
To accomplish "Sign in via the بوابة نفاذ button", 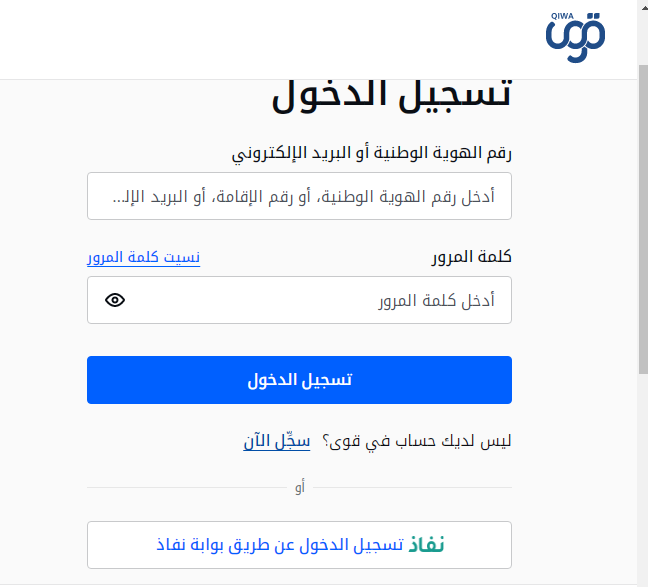I will (299, 545).
